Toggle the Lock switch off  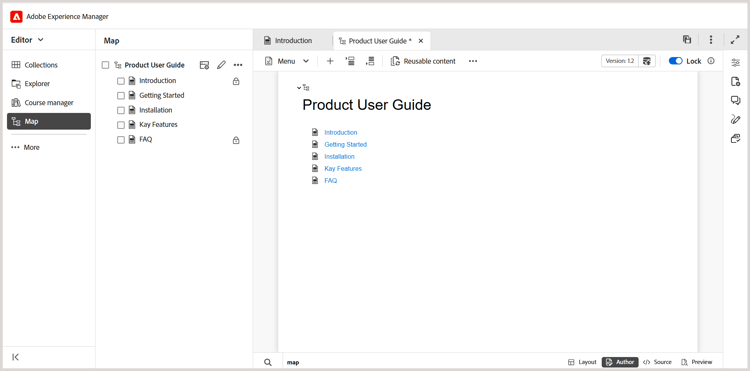tap(675, 61)
